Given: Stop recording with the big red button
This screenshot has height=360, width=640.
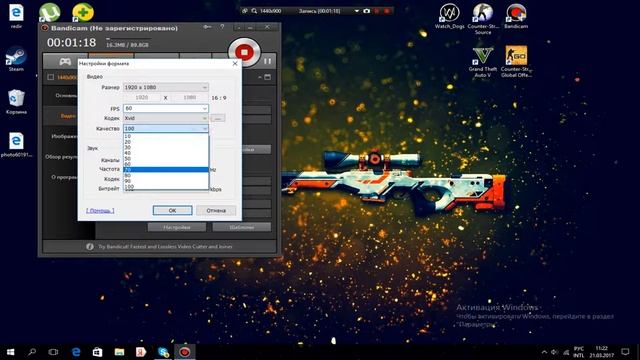Looking at the screenshot, I should click(x=244, y=52).
